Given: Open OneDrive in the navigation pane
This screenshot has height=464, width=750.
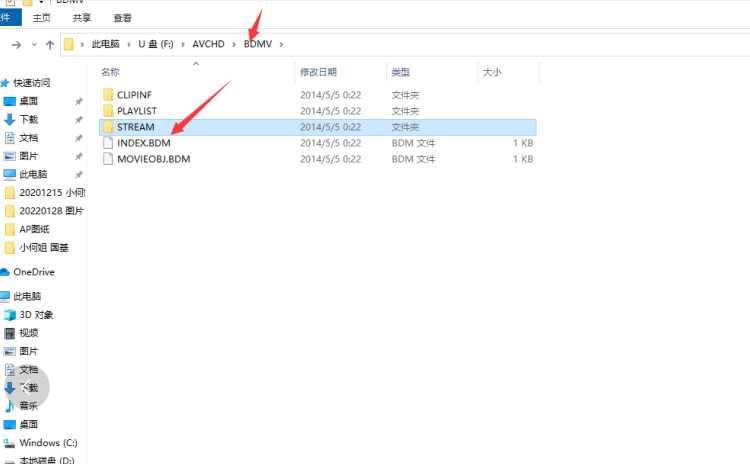Looking at the screenshot, I should click(x=33, y=272).
